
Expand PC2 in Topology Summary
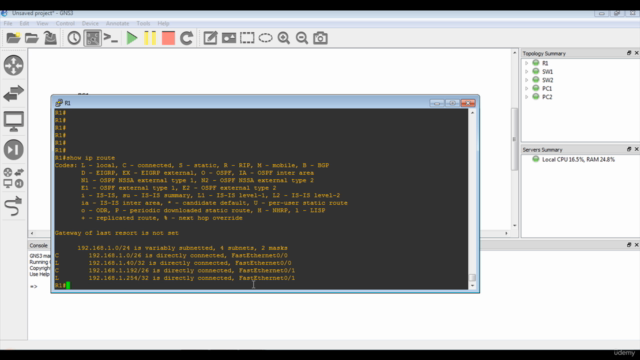[x=527, y=97]
